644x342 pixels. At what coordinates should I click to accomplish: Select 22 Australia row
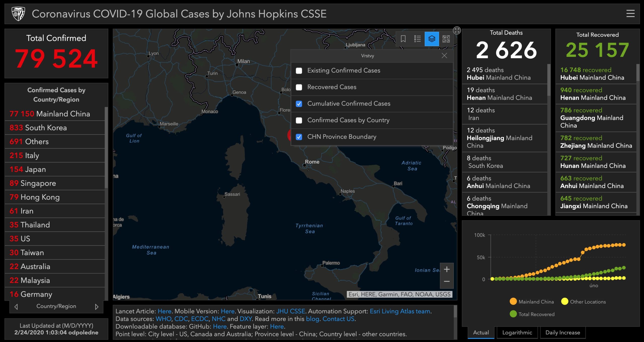(x=55, y=266)
